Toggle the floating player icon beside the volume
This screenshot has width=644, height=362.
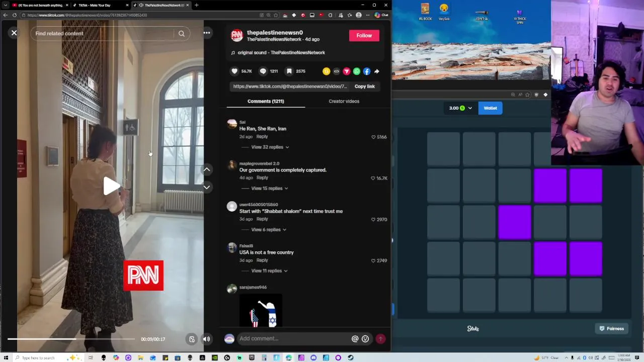[x=192, y=339]
